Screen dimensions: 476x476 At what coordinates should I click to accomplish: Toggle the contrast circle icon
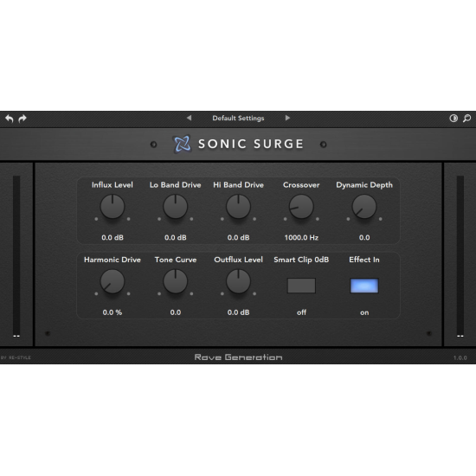(453, 118)
